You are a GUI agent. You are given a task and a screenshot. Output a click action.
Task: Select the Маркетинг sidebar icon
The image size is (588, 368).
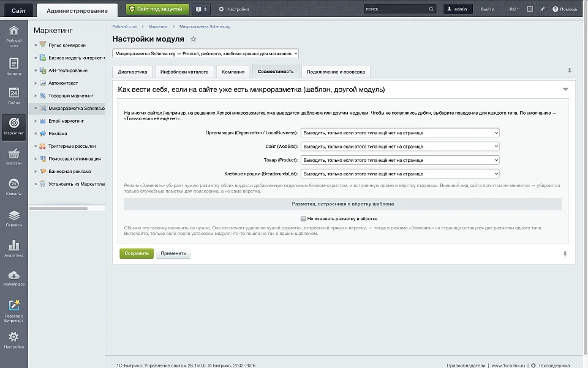tap(14, 126)
